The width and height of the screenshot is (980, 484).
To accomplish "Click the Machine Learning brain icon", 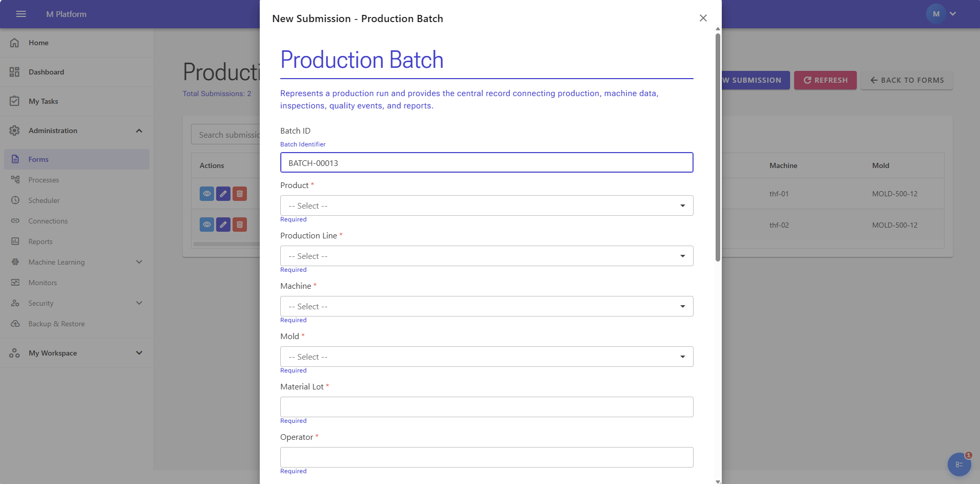I will (x=15, y=262).
